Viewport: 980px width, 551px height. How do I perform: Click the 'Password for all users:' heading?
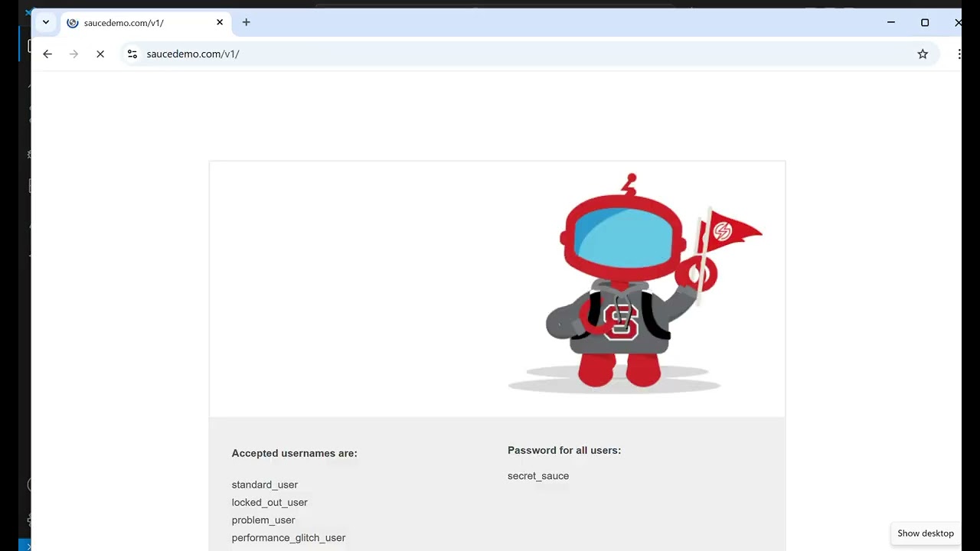(564, 450)
